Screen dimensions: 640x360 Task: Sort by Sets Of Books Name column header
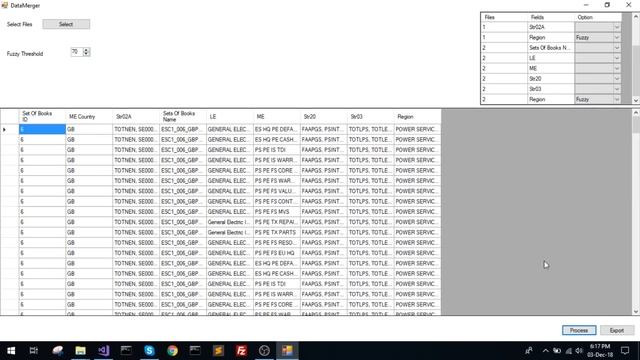tap(183, 116)
